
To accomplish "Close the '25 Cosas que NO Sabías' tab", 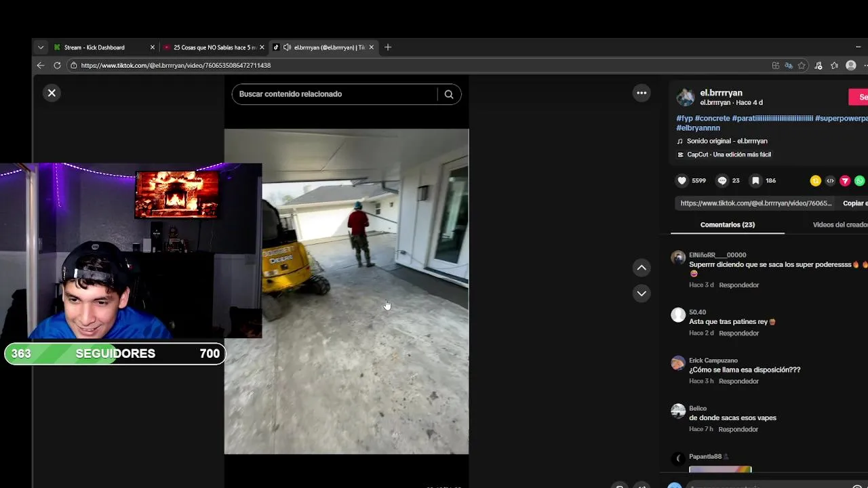I will tap(262, 47).
